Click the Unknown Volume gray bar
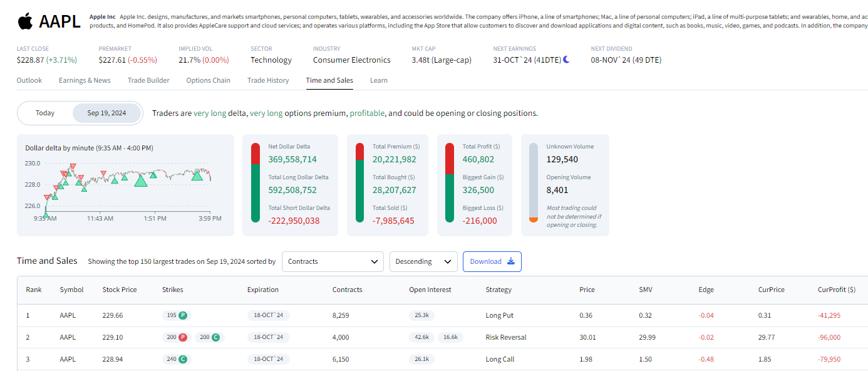868x371 pixels. [x=534, y=183]
